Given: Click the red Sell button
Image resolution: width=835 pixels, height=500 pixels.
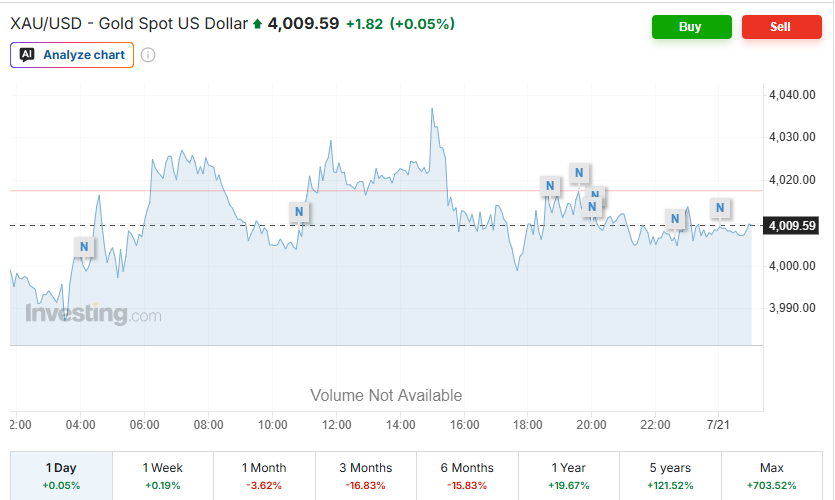Looking at the screenshot, I should pos(782,27).
